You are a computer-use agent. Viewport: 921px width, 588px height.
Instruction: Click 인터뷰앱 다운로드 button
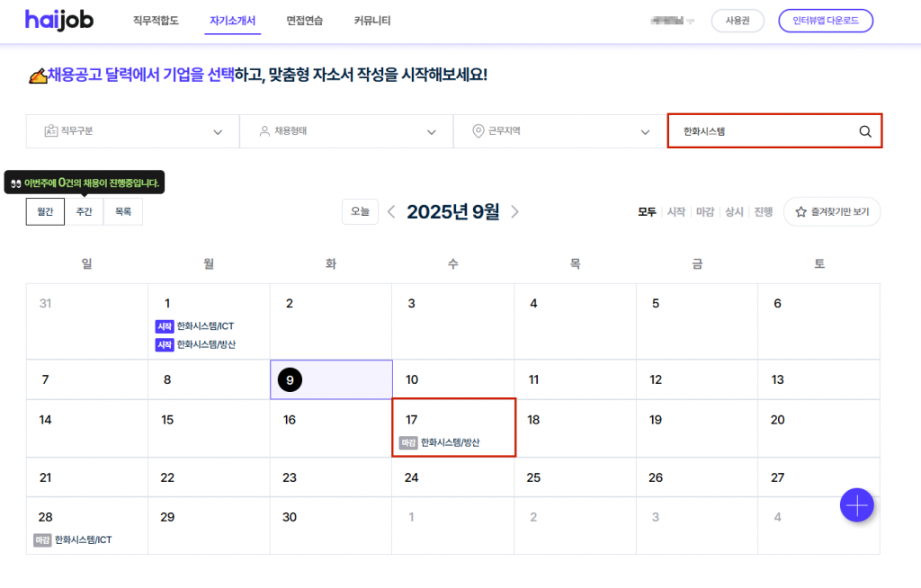pyautogui.click(x=826, y=21)
